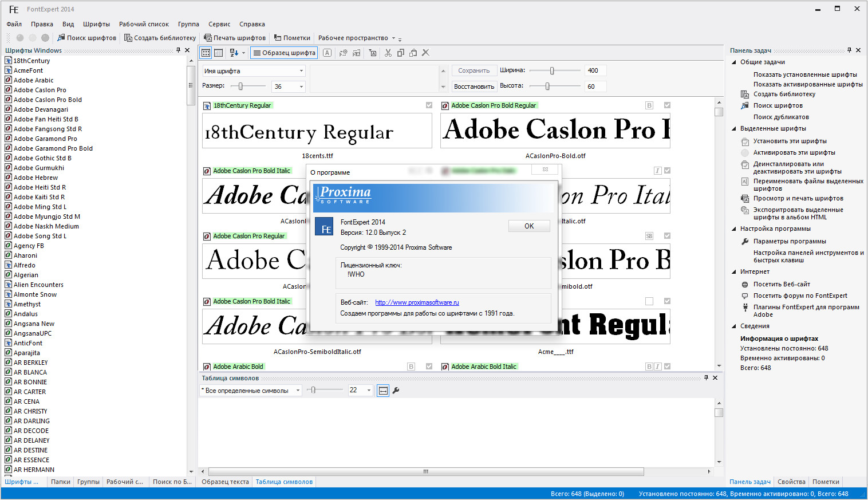Click Поиск дубликатов link
The height and width of the screenshot is (500, 868).
tap(781, 117)
